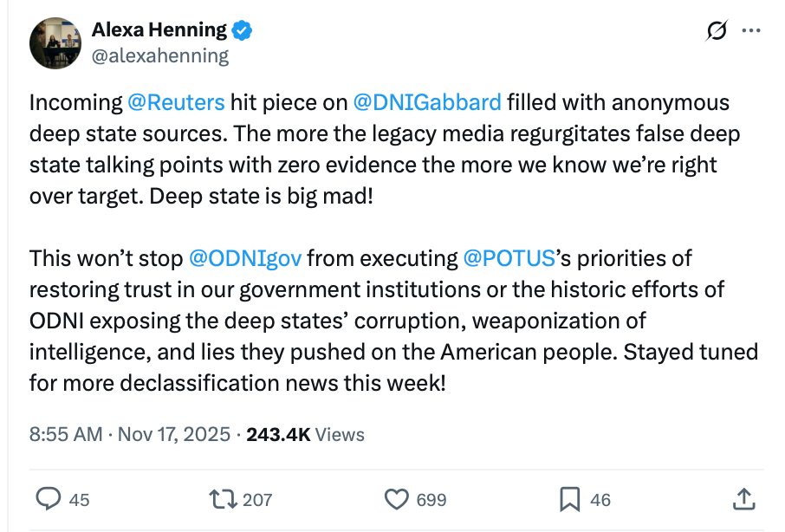Click the reply speech bubble icon

pos(49,499)
